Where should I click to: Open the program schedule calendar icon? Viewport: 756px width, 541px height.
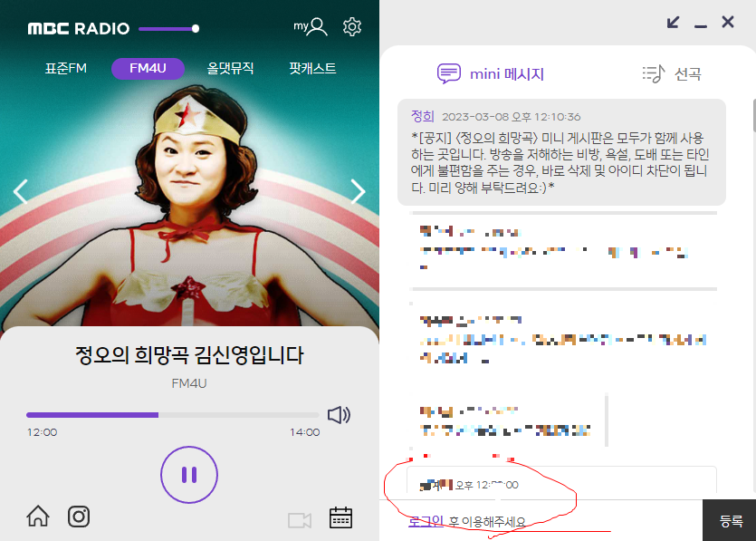(340, 517)
